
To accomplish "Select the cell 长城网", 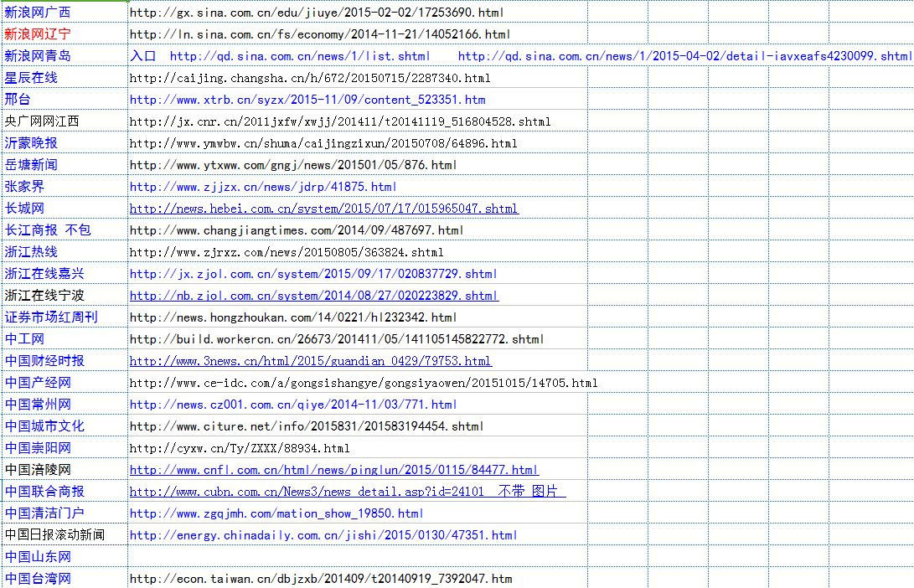I will (65, 208).
